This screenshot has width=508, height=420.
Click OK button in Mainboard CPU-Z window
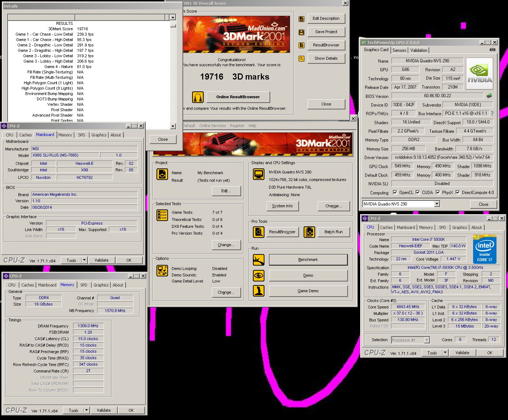129,260
